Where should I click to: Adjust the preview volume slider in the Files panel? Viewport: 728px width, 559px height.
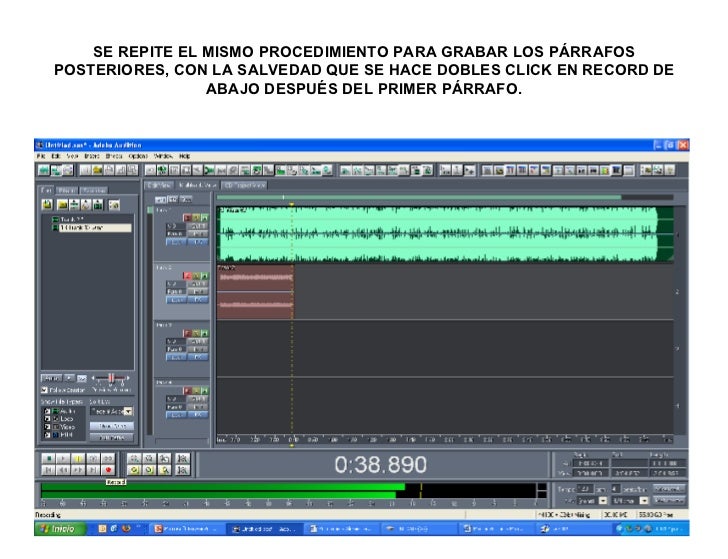110,378
